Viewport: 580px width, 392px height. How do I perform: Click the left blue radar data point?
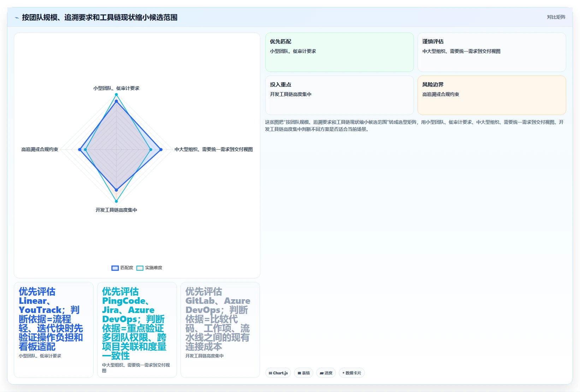pos(79,150)
